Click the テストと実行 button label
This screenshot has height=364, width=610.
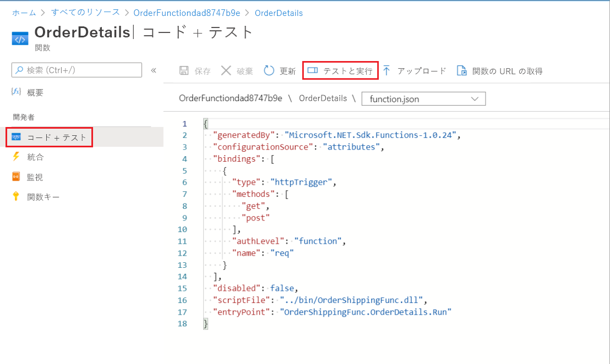coord(347,71)
